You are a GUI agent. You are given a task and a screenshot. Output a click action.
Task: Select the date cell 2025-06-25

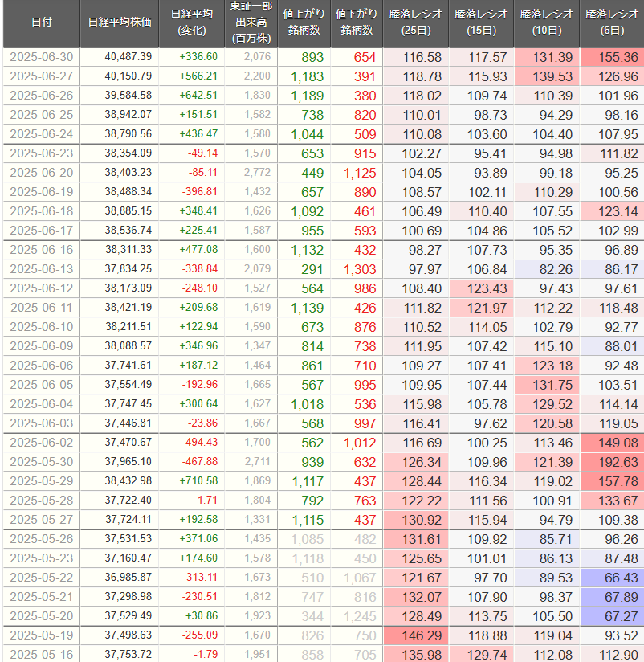42,115
